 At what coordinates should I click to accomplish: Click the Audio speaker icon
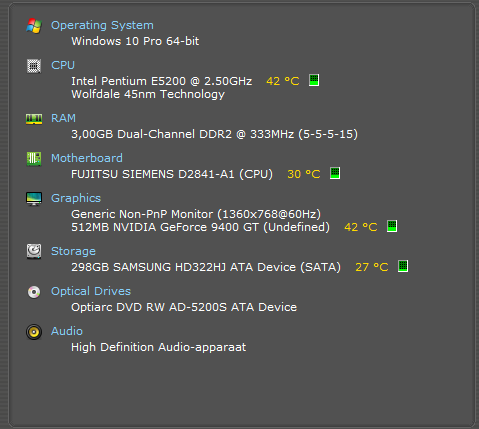(x=34, y=332)
